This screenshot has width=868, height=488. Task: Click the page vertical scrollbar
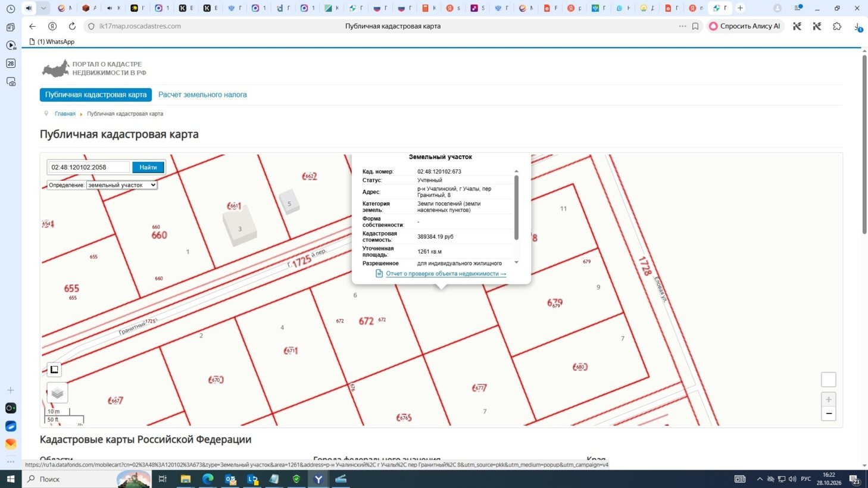pyautogui.click(x=864, y=145)
